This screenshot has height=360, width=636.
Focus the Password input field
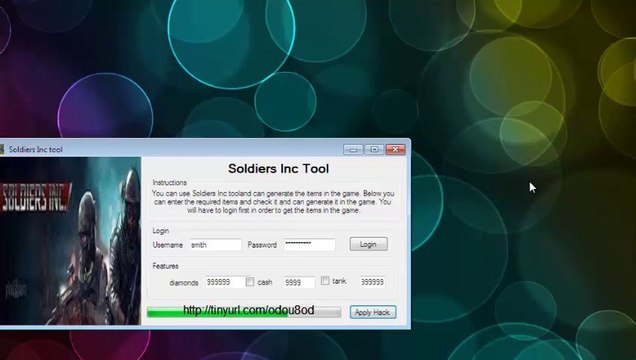pyautogui.click(x=309, y=244)
